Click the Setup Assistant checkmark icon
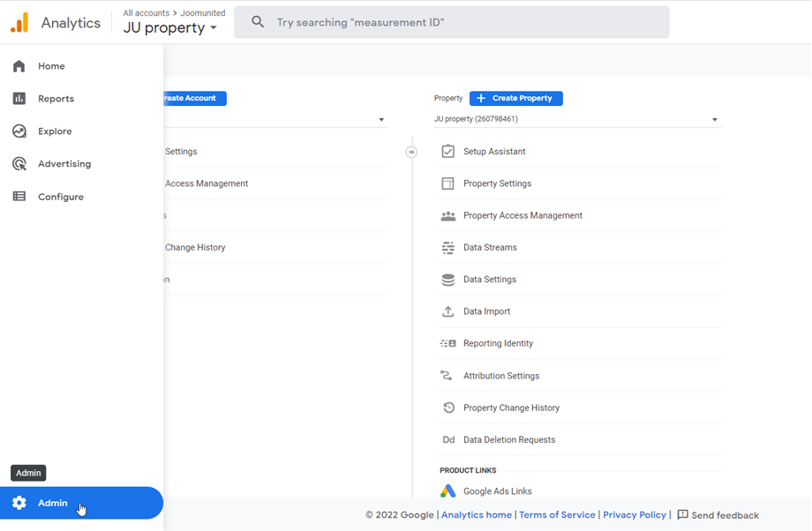Viewport: 812px width, 531px height. [447, 152]
